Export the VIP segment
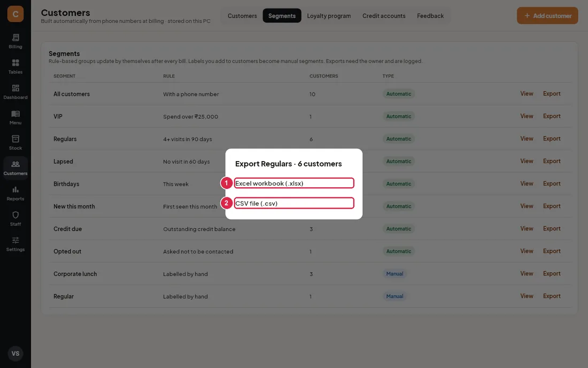This screenshot has width=588, height=368. tap(552, 116)
